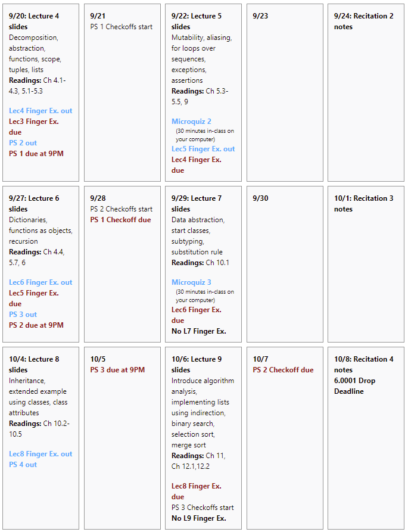Image resolution: width=408 pixels, height=532 pixels.
Task: Click the '9/20: Lecture 4' heading
Action: pyautogui.click(x=34, y=16)
